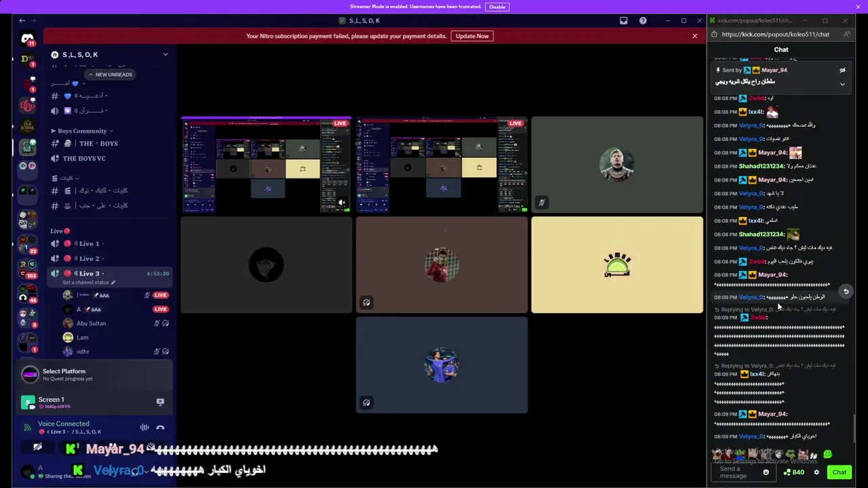Select the yellow Lam avatar tile
The image size is (868, 488).
coord(617,265)
